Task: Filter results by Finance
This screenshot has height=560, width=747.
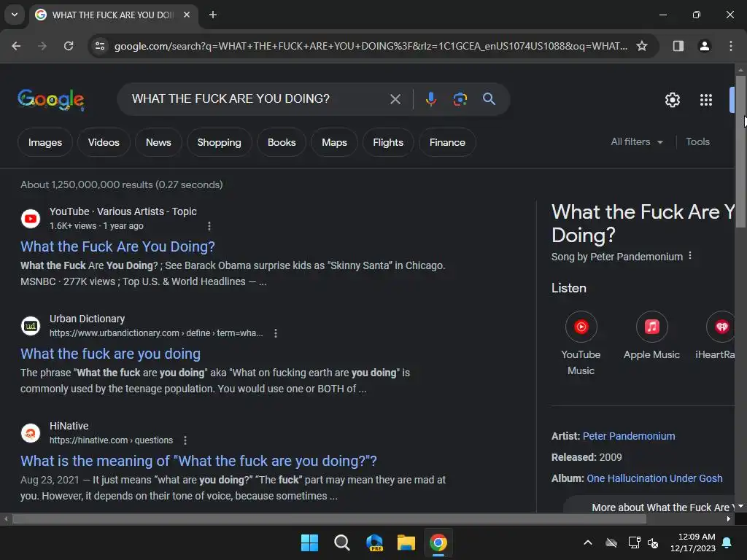Action: point(447,142)
